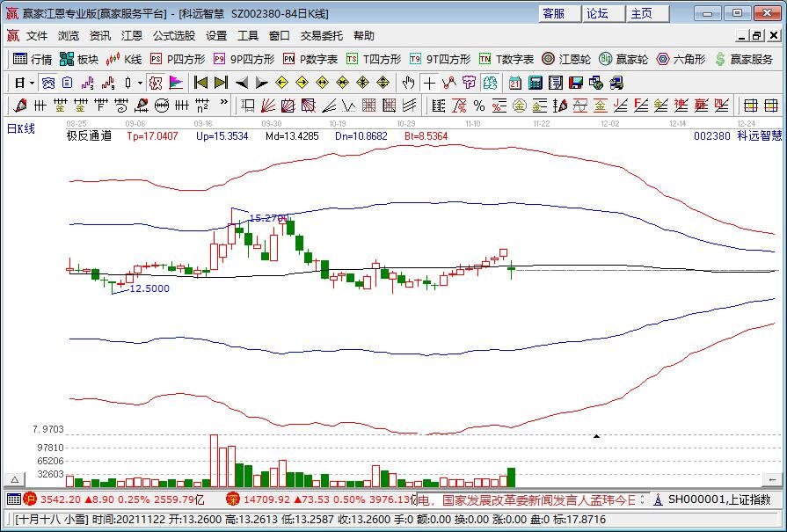Click the save floppy disk icon
This screenshot has width=787, height=532.
pos(576,83)
